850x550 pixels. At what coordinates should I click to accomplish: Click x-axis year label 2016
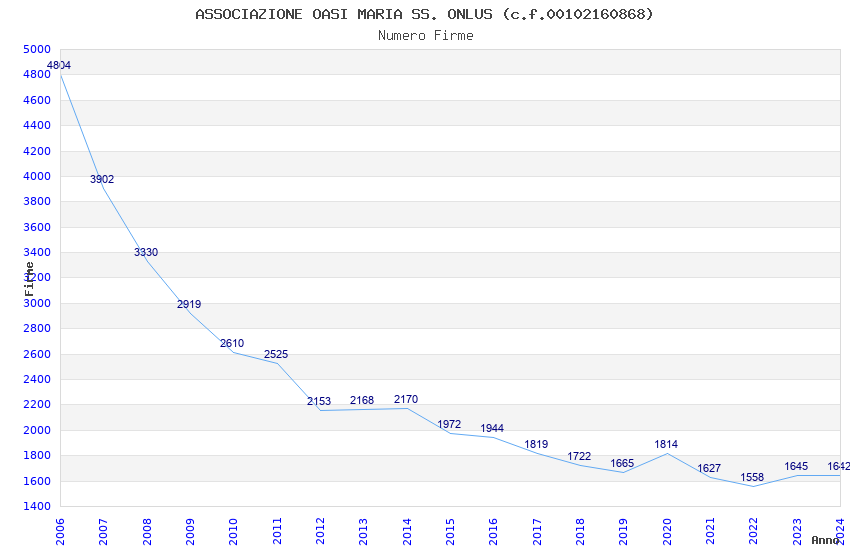(493, 532)
